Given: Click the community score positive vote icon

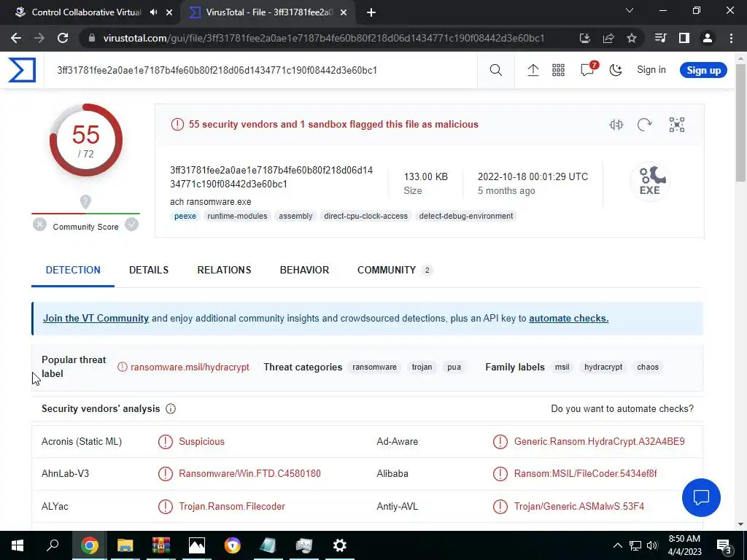Looking at the screenshot, I should [131, 225].
